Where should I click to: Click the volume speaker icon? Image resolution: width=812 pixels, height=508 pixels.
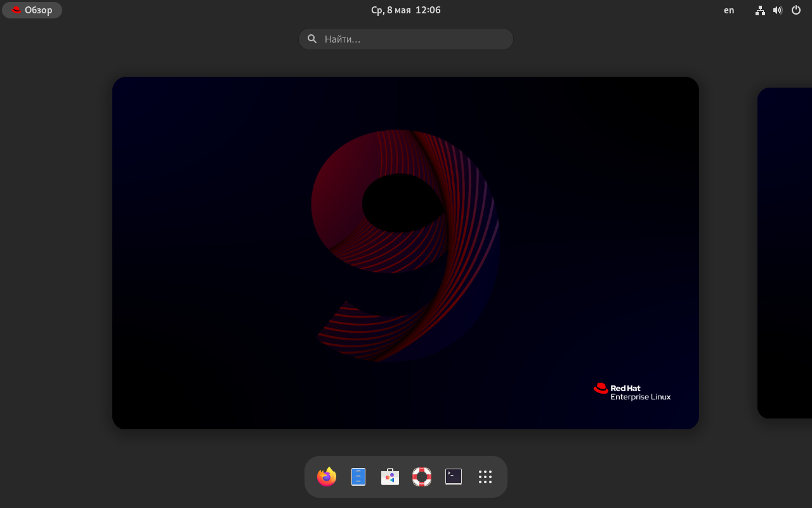[778, 10]
